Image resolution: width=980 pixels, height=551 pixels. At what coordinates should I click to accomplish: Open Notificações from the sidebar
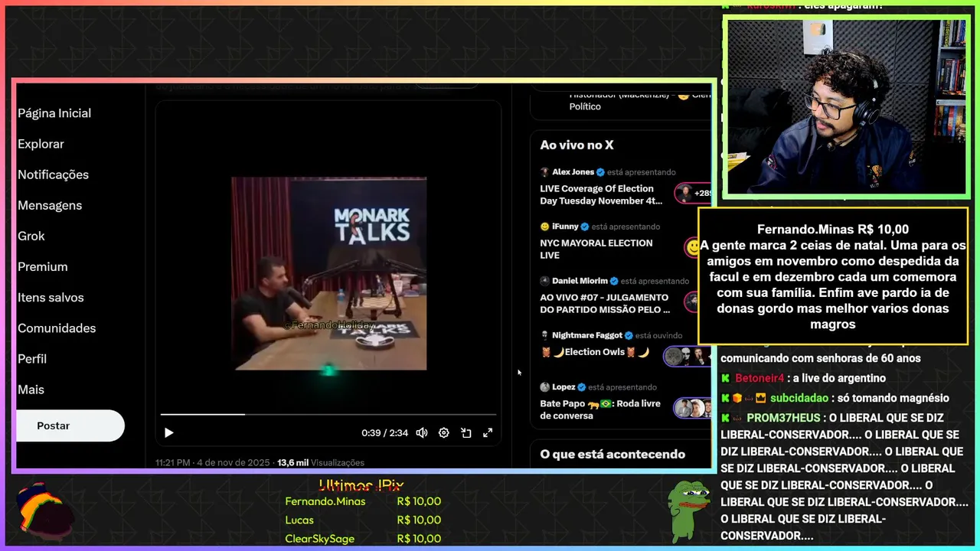coord(53,174)
